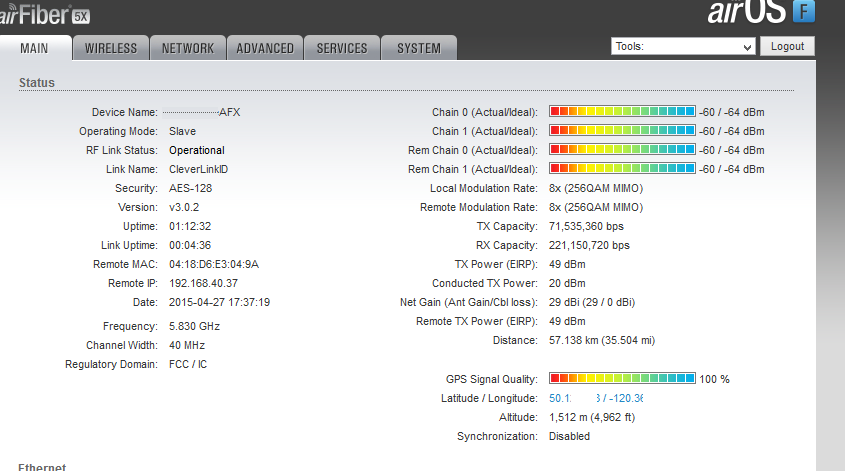The width and height of the screenshot is (859, 471).
Task: Click the Link Name value CleverLinkID
Action: coord(199,169)
